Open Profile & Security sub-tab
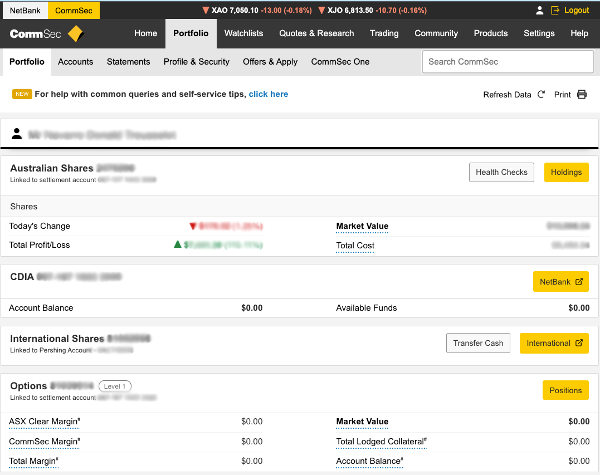This screenshot has height=475, width=600. point(196,62)
